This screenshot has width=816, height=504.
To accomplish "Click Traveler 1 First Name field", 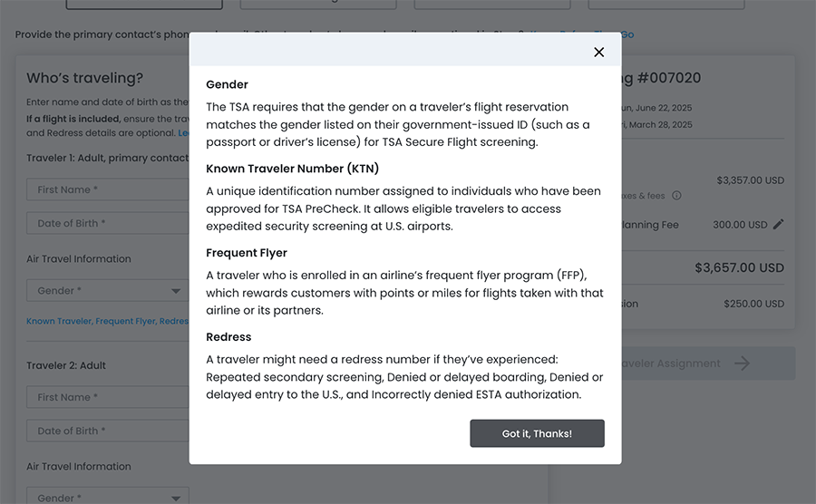I will point(108,189).
